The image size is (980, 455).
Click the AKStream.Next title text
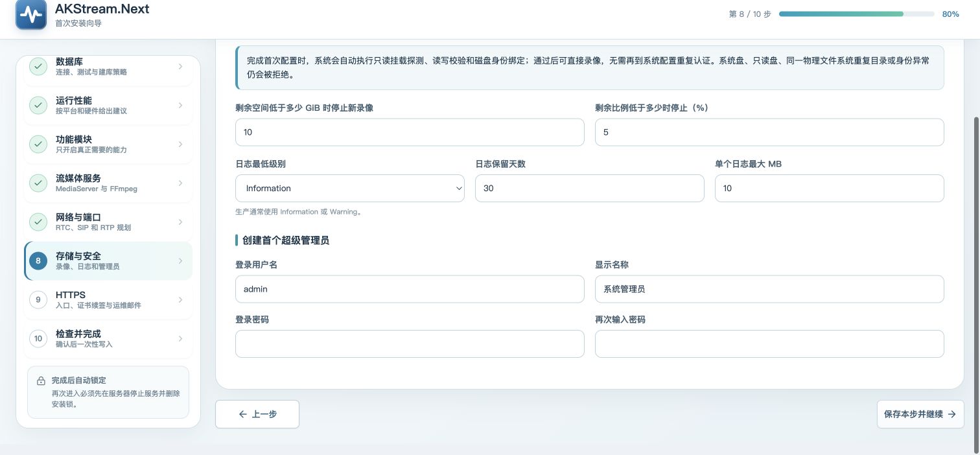pyautogui.click(x=102, y=8)
